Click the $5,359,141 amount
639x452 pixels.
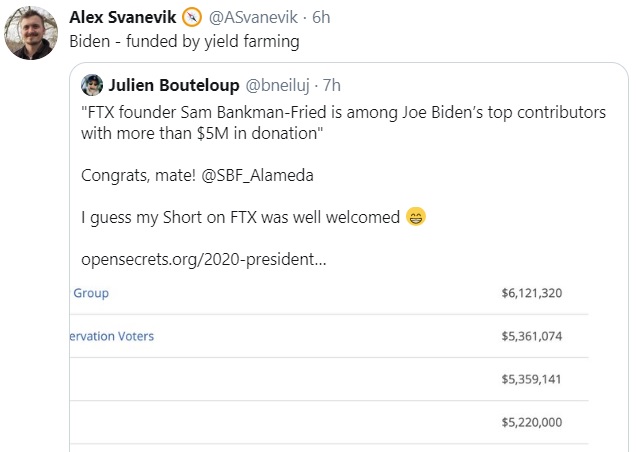pyautogui.click(x=531, y=380)
